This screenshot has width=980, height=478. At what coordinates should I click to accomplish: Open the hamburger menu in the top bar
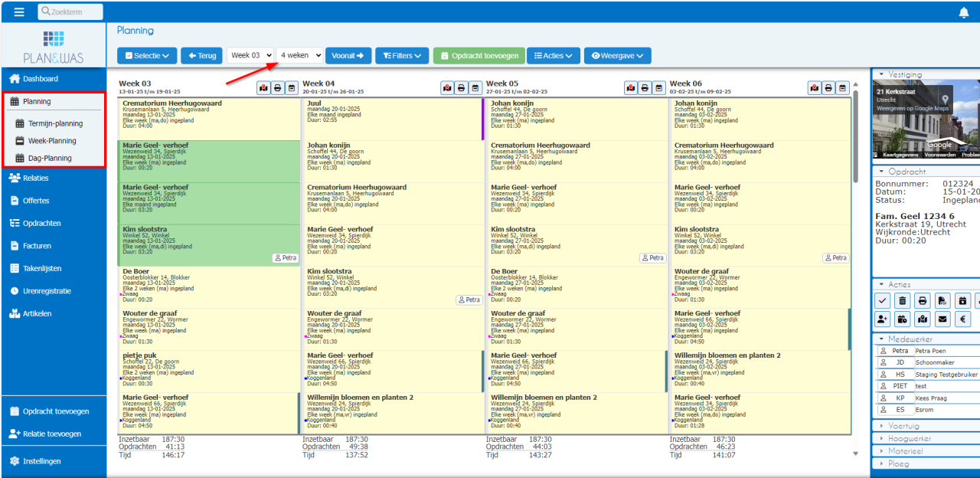click(19, 11)
